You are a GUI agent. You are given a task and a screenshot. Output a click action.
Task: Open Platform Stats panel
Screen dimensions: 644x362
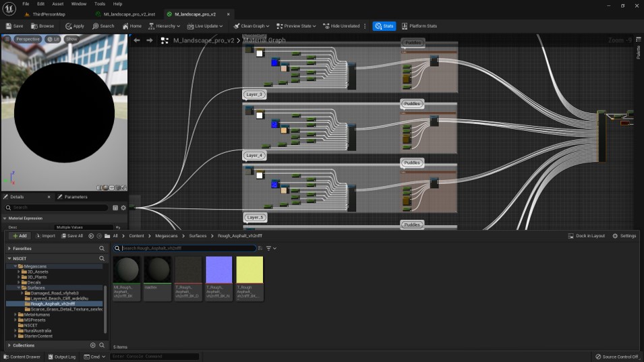click(419, 26)
